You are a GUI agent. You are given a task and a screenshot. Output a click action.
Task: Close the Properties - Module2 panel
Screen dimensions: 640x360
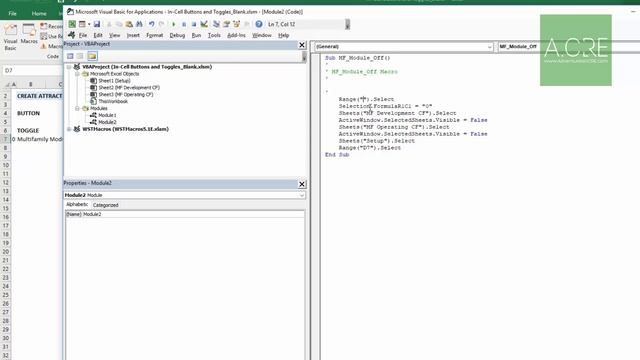pyautogui.click(x=302, y=184)
